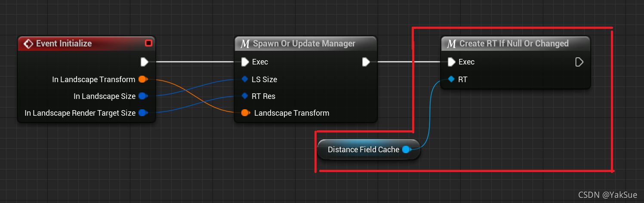Select the Distance Field Cache variable node
Image resolution: width=644 pixels, height=203 pixels.
point(369,150)
